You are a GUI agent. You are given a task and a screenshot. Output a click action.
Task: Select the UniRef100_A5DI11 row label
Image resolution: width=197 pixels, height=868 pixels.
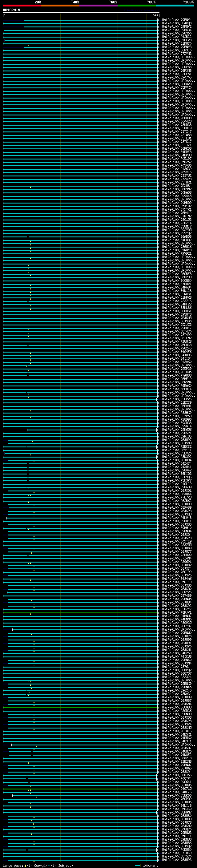tap(177, 836)
